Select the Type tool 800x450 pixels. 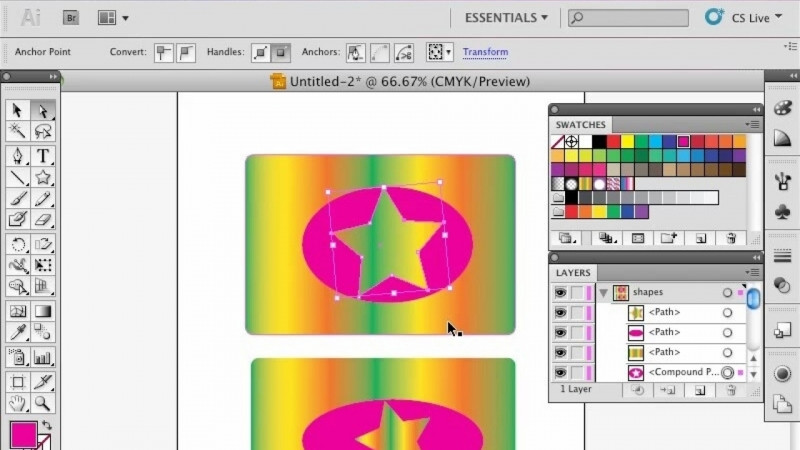pos(42,156)
